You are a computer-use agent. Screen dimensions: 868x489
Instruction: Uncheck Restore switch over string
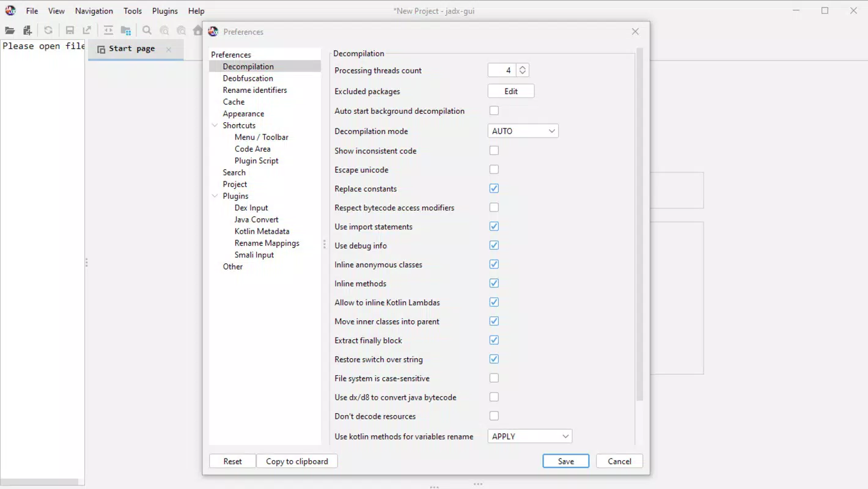coord(494,359)
